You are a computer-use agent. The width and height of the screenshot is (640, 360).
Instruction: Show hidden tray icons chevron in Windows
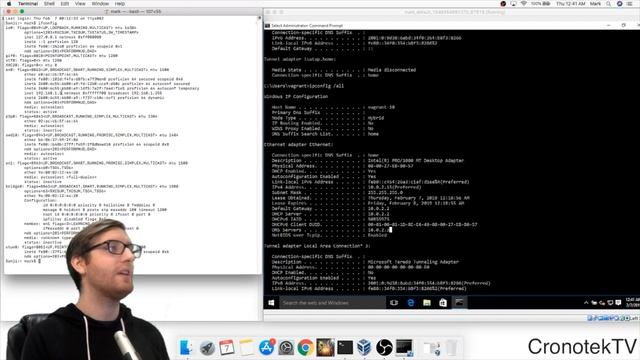click(x=586, y=303)
